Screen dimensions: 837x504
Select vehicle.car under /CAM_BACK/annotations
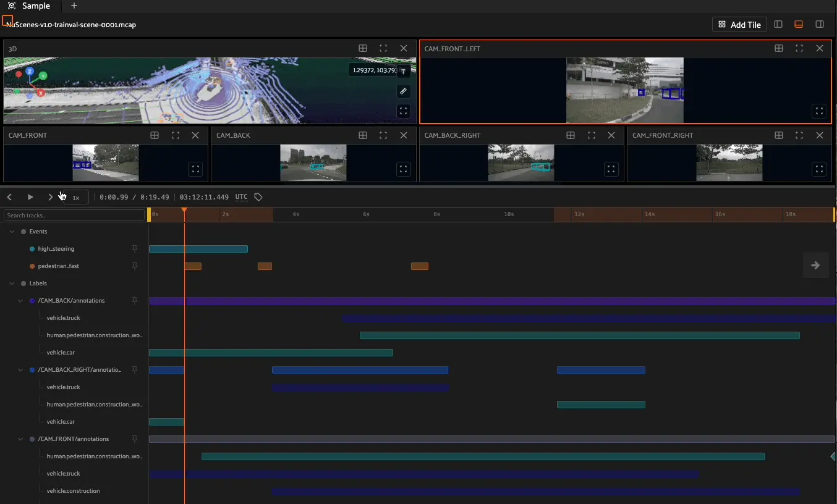(x=61, y=352)
